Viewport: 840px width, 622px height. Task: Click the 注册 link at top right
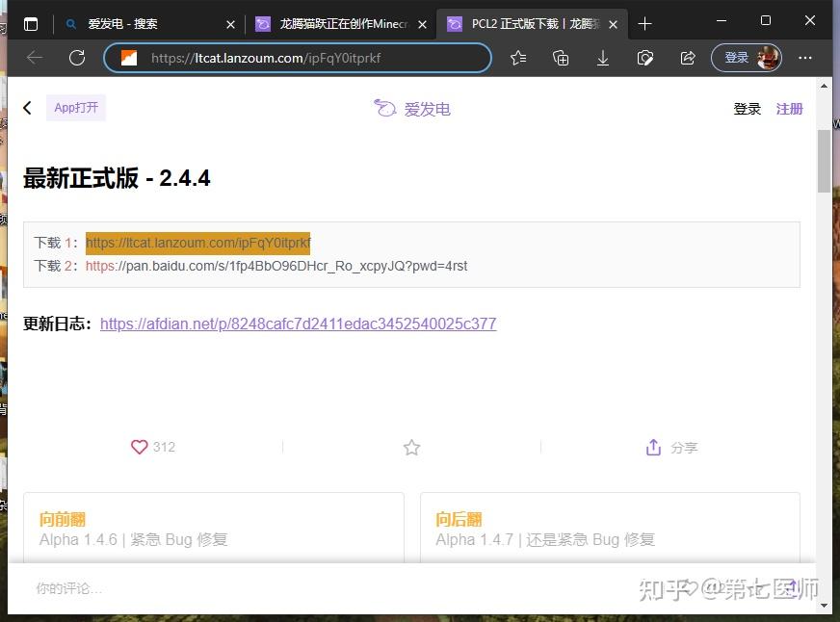(789, 109)
